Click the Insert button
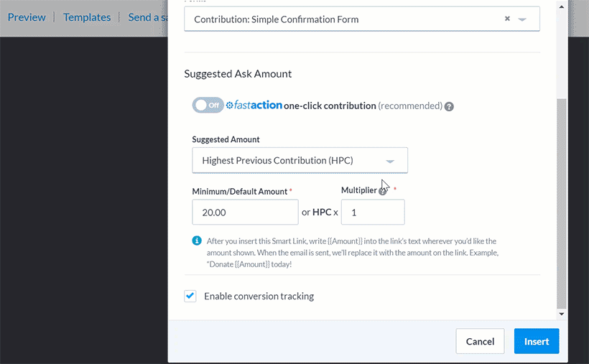 [x=537, y=341]
